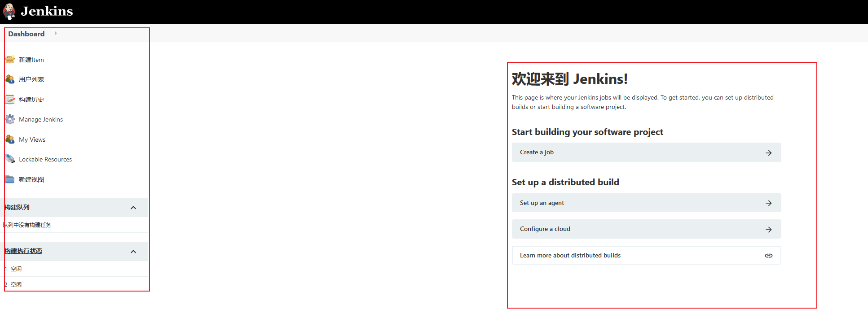
Task: Open the 新建Item link
Action: point(31,60)
